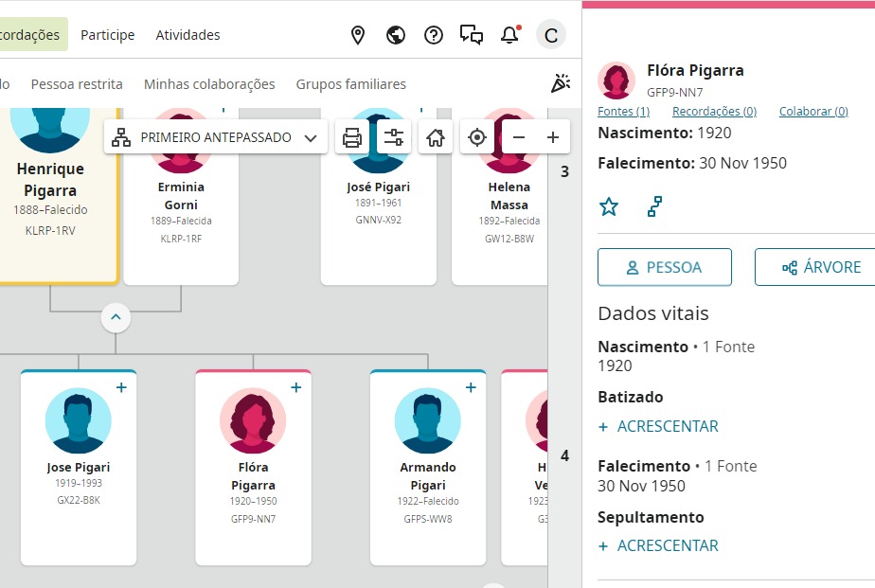875x588 pixels.
Task: Switch to Pessoa restrita tab
Action: pyautogui.click(x=77, y=84)
